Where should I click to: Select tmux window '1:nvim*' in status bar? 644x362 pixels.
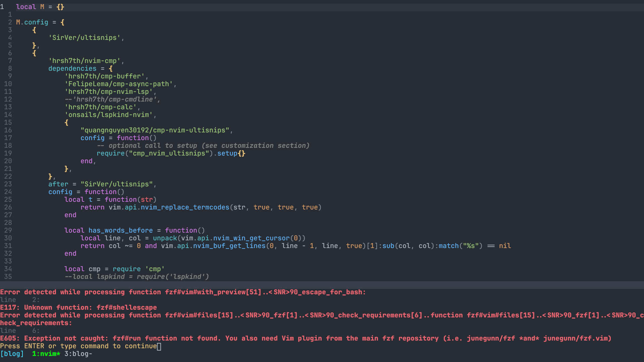pos(46,354)
